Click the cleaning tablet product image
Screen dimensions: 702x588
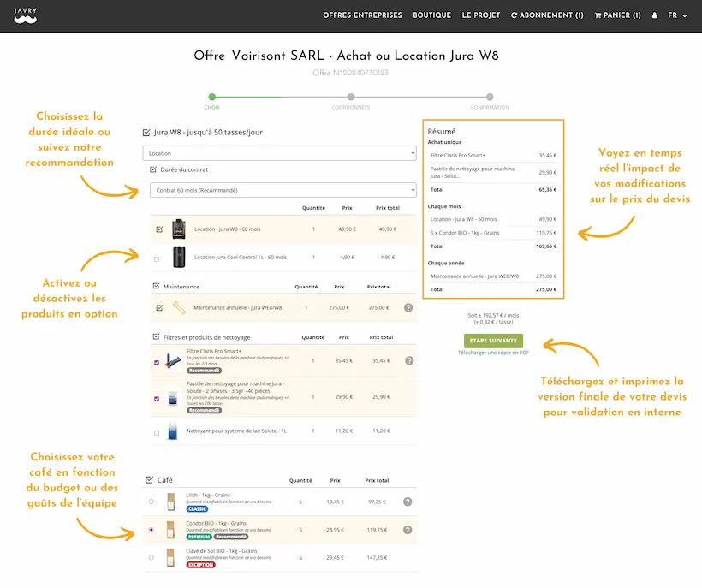coord(172,397)
